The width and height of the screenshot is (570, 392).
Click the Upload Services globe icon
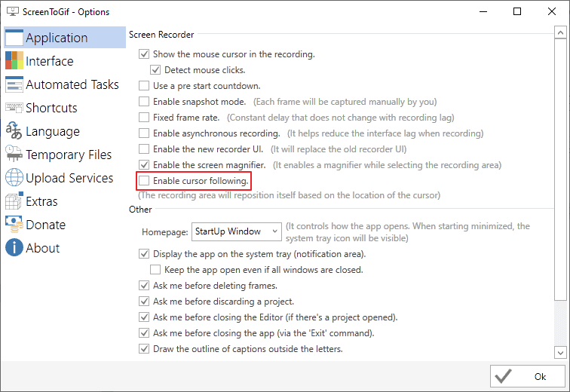pos(14,178)
